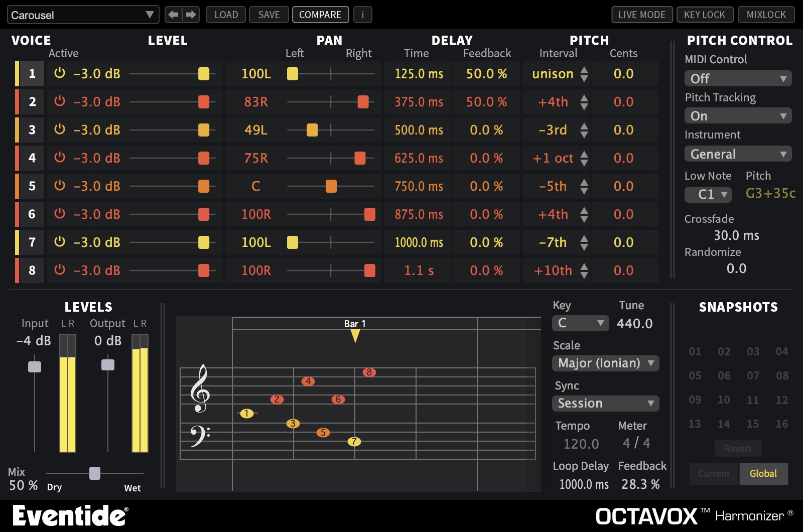Open the MIDI Control dropdown
Viewport: 803px width, 532px height.
[x=737, y=78]
